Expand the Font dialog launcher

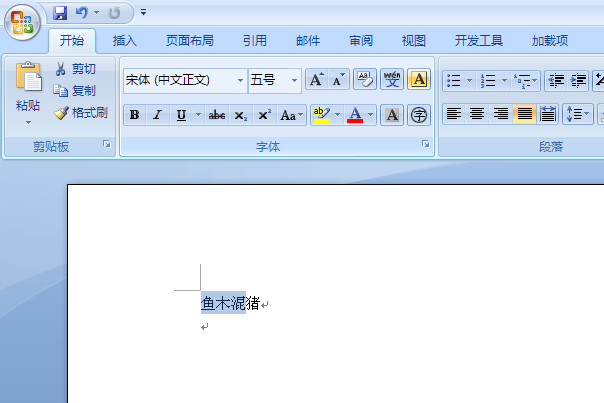(x=425, y=144)
